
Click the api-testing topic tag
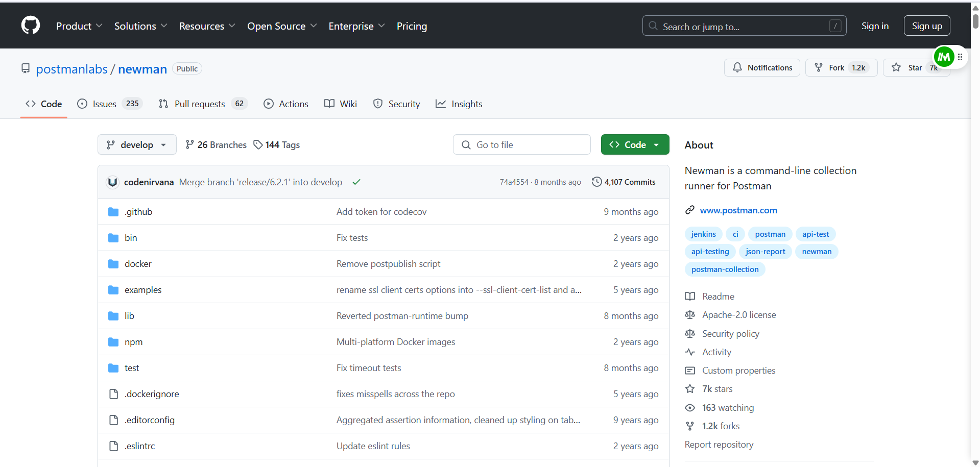click(x=710, y=251)
